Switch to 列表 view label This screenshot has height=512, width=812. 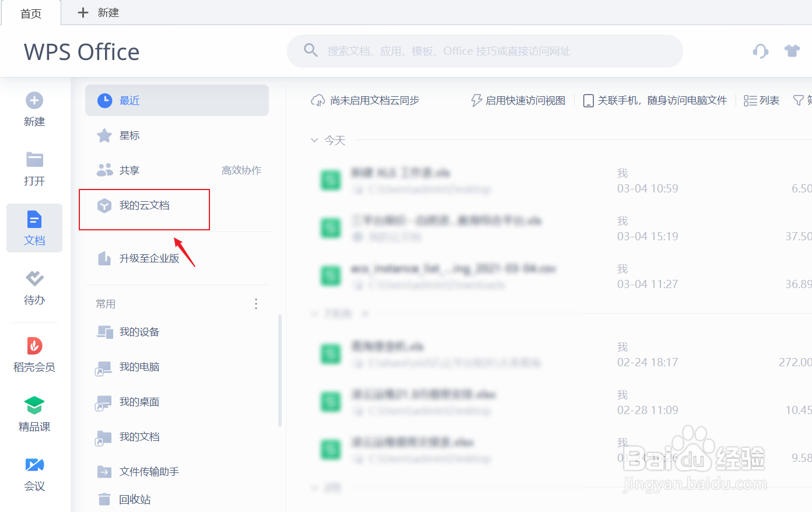click(769, 100)
